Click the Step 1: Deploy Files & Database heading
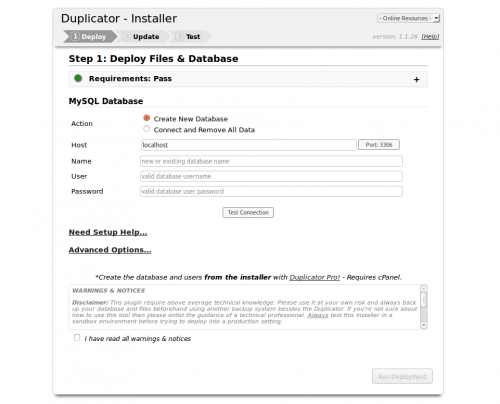 tap(153, 59)
